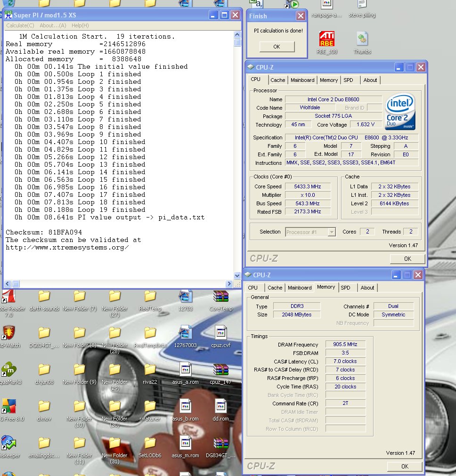The width and height of the screenshot is (456, 476).
Task: Switch to the Mainboard tab in top CPU-Z
Action: click(x=302, y=80)
